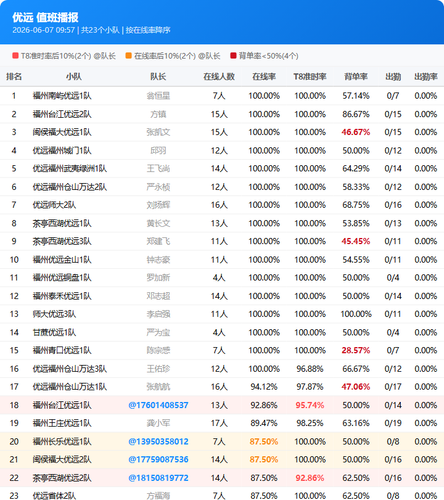Click the red 95.74% T8准时率 value
This screenshot has height=500, width=444.
pyautogui.click(x=310, y=405)
